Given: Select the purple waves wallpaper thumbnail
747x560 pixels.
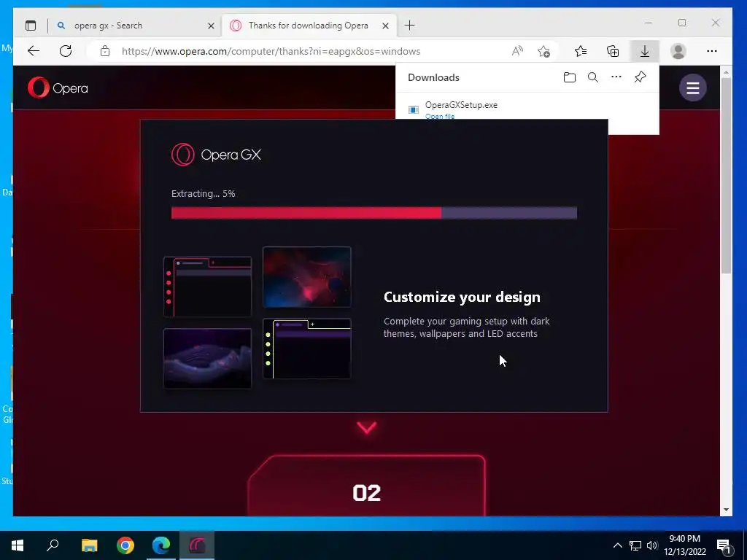Looking at the screenshot, I should (207, 358).
